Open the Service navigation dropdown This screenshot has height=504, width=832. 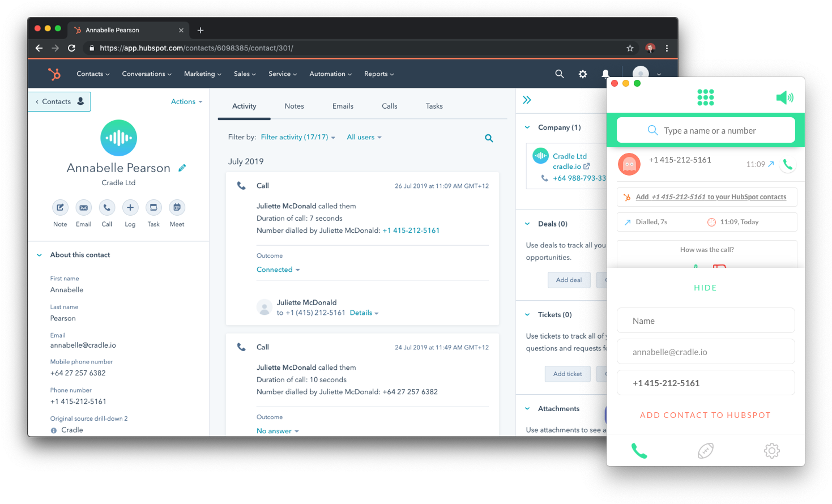click(282, 74)
